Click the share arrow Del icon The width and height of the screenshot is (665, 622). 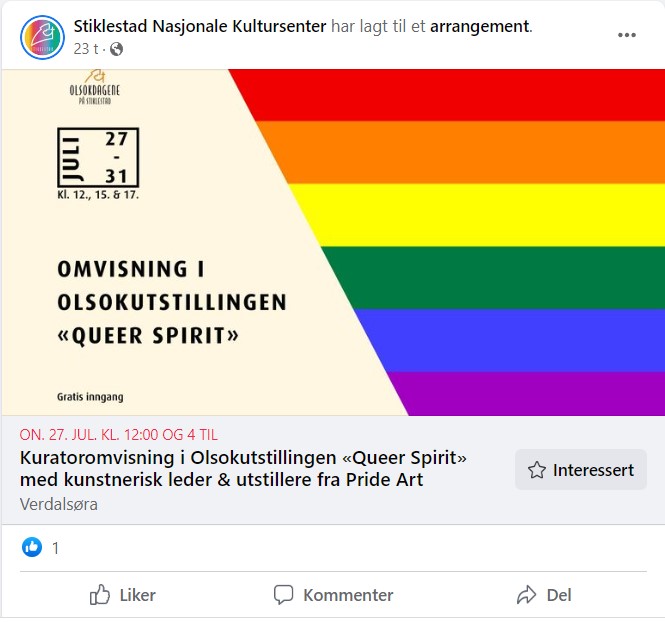coord(526,595)
